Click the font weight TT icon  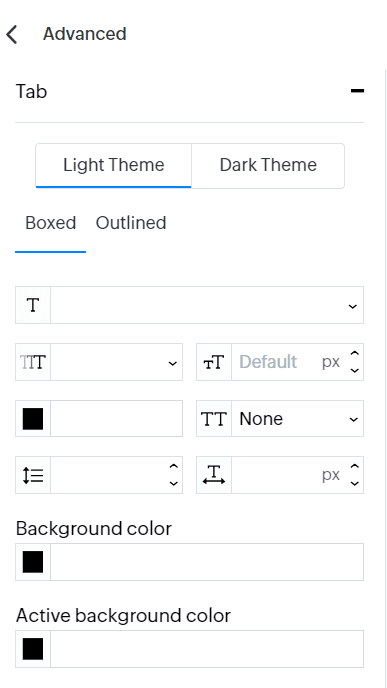[33, 362]
